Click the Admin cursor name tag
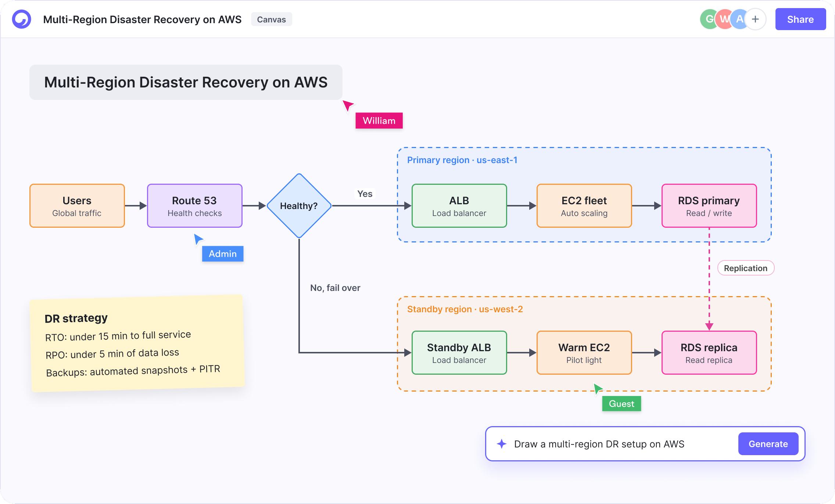Image resolution: width=835 pixels, height=504 pixels. point(223,254)
